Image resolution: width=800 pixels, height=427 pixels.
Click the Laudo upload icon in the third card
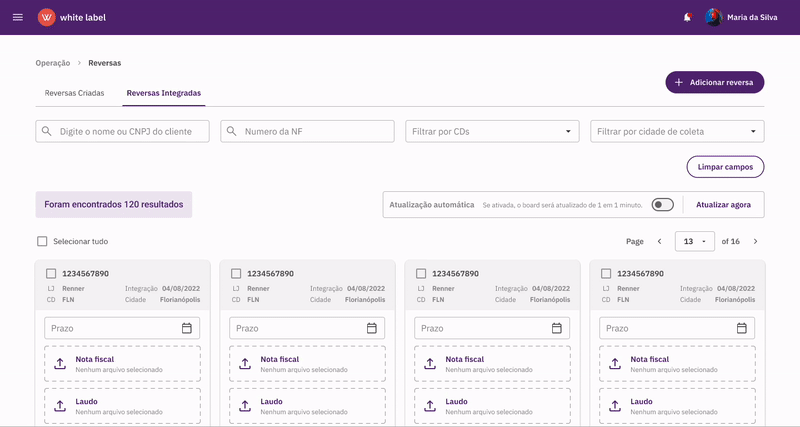[x=430, y=406]
